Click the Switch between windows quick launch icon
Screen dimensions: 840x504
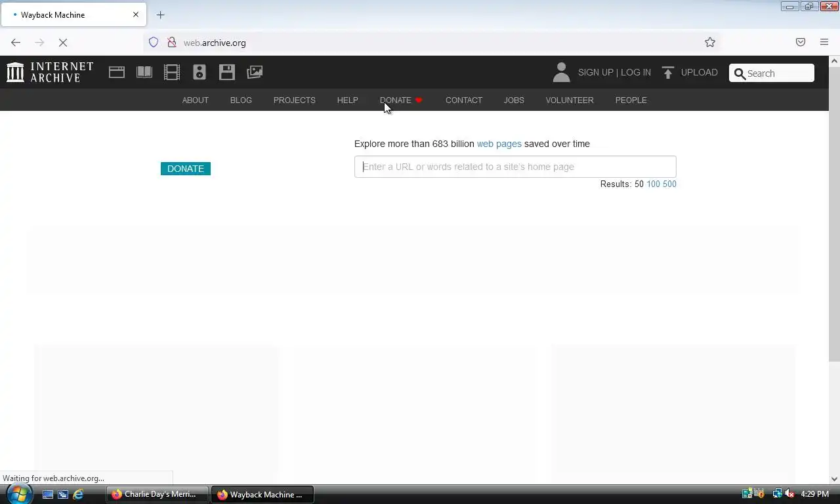[63, 494]
